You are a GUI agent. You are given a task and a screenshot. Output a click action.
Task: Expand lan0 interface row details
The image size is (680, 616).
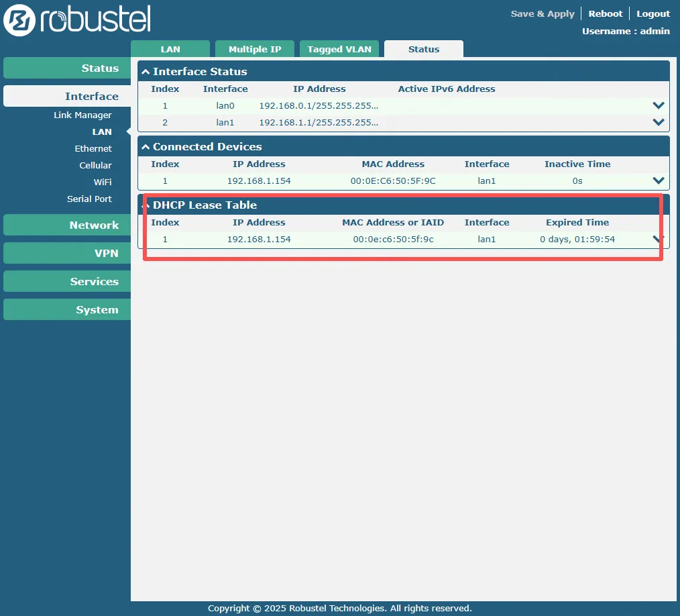658,105
